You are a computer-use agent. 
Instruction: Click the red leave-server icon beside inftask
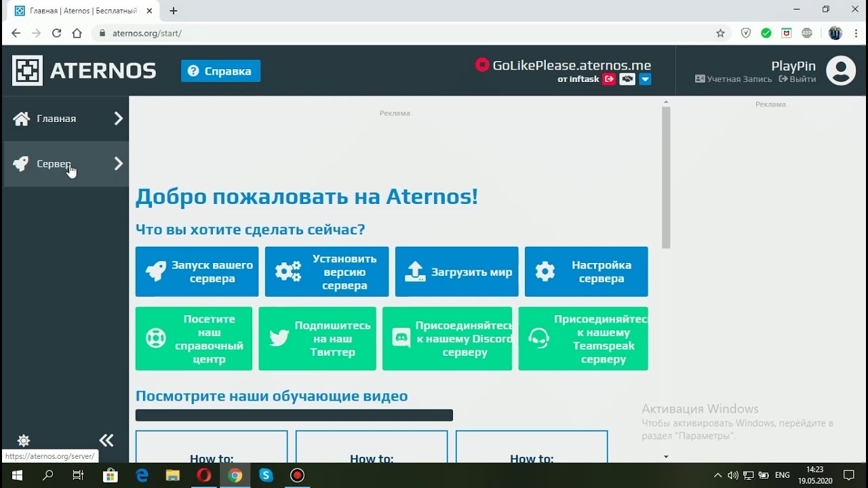(609, 79)
